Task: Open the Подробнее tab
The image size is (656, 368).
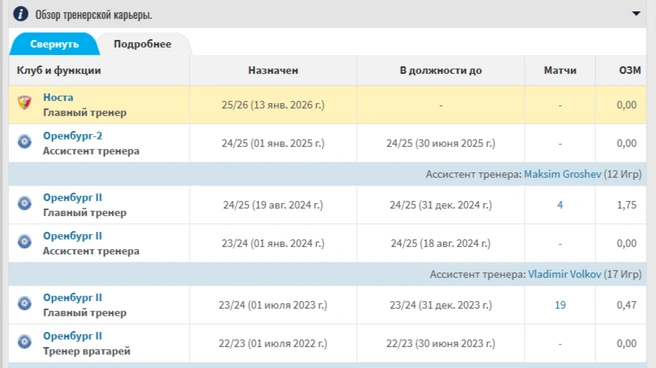Action: tap(143, 44)
